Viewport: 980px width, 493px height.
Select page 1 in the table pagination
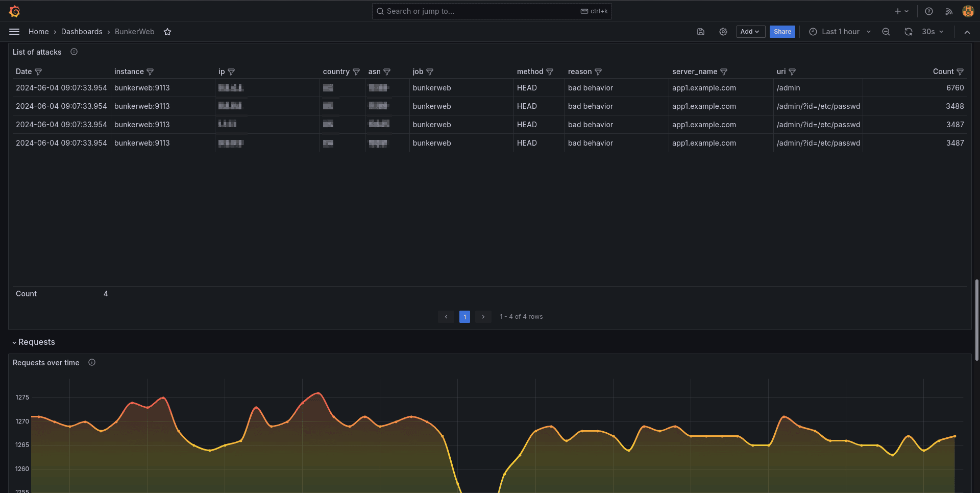[464, 317]
